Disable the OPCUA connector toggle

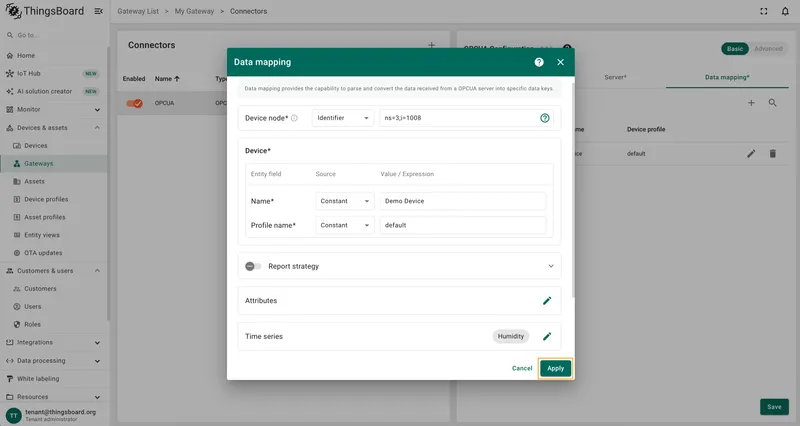click(135, 103)
